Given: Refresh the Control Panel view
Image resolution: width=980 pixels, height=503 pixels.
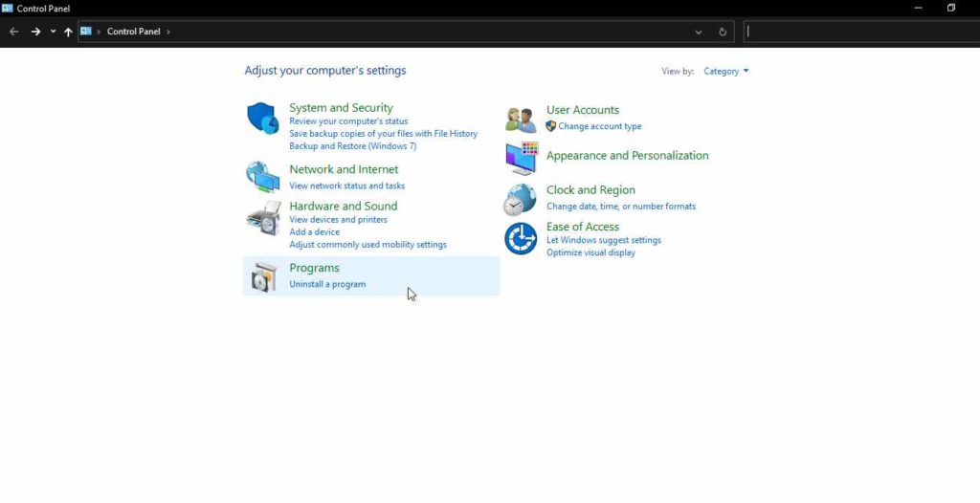Looking at the screenshot, I should 723,32.
